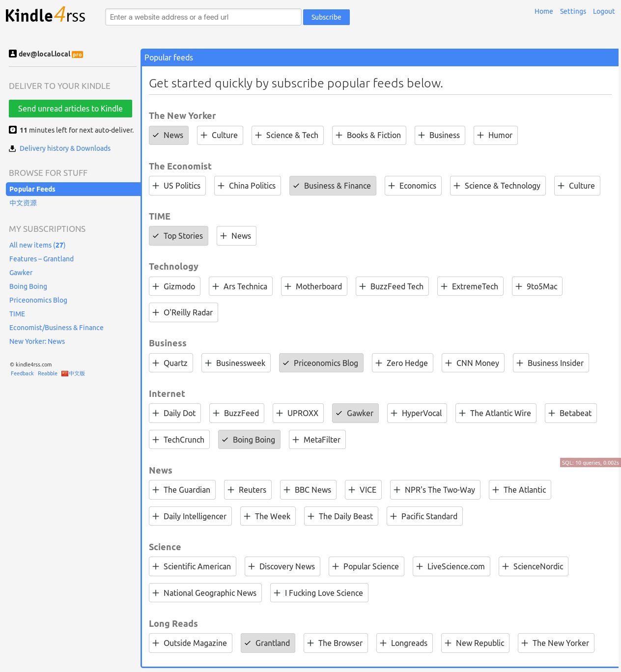Subscribe to Economist Science & Technology
Image resolution: width=621 pixels, height=672 pixels.
[x=498, y=186]
